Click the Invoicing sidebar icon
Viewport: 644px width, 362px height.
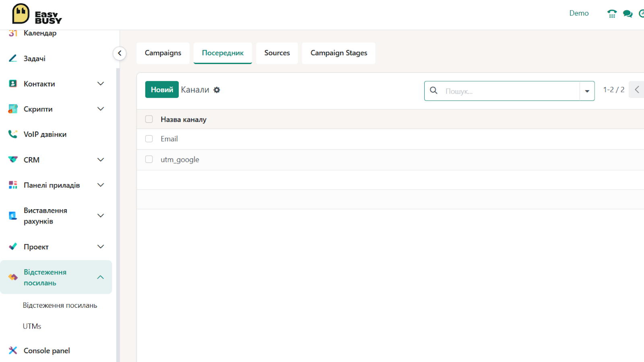[x=13, y=216]
